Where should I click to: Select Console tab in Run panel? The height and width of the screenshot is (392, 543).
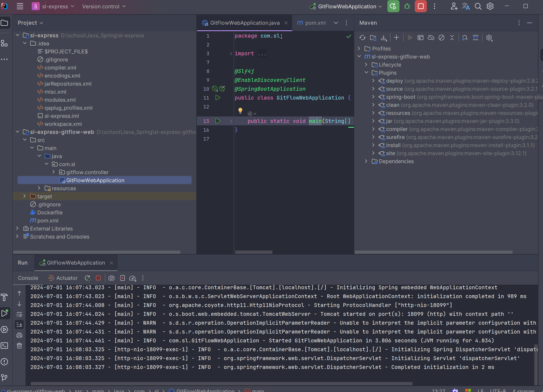(28, 278)
